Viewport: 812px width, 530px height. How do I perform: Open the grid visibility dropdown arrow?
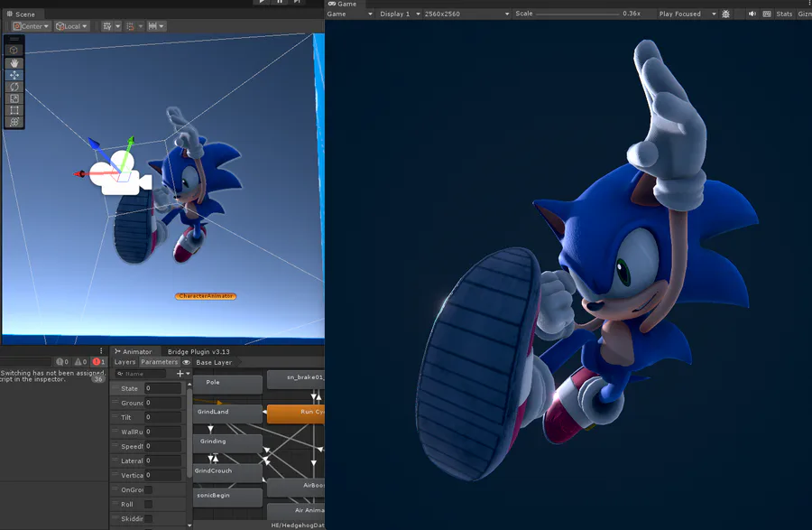click(117, 26)
